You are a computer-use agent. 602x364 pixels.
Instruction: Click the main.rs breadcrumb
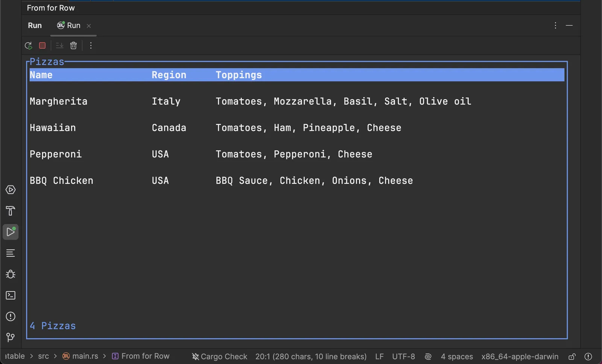tap(85, 356)
